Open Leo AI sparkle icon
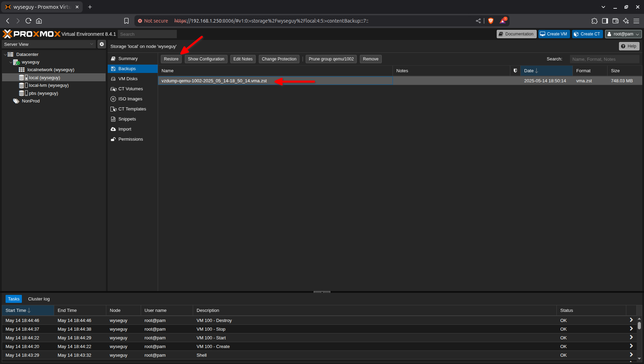Image resolution: width=644 pixels, height=364 pixels. tap(626, 21)
